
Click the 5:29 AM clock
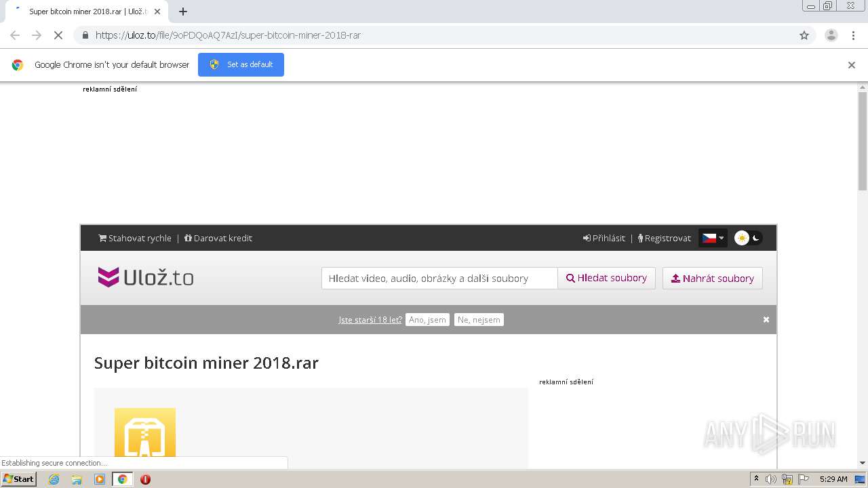click(833, 479)
